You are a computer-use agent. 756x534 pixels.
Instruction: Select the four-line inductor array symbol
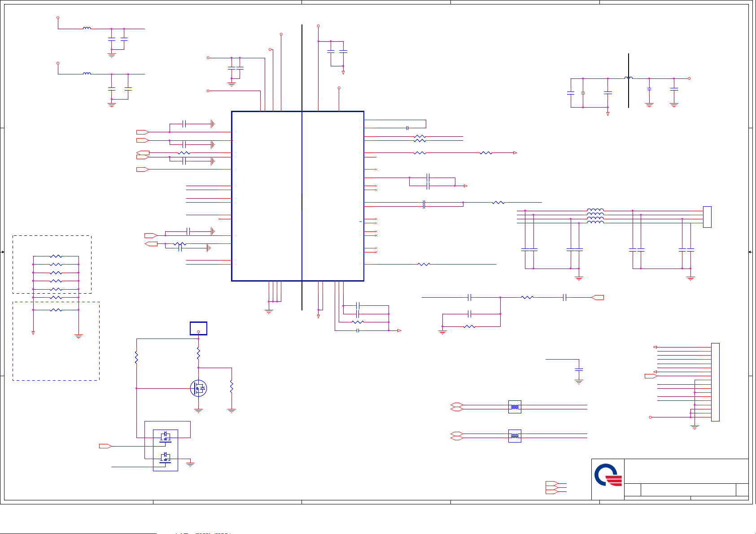click(595, 216)
